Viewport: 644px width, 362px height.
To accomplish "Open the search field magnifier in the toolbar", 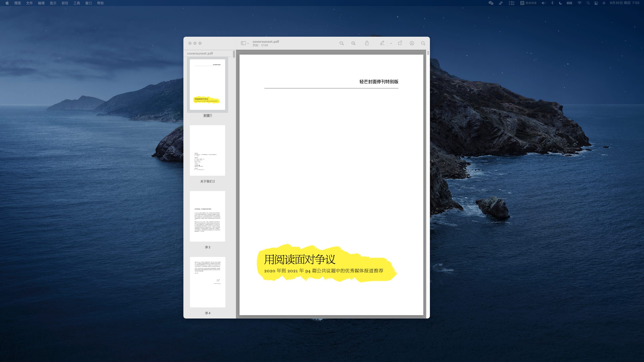I will pos(423,43).
